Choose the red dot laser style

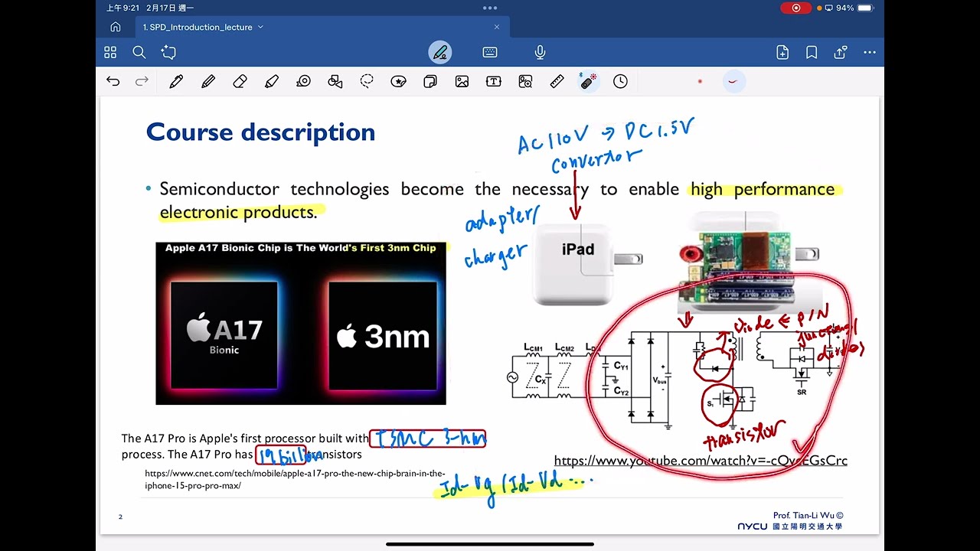[700, 81]
